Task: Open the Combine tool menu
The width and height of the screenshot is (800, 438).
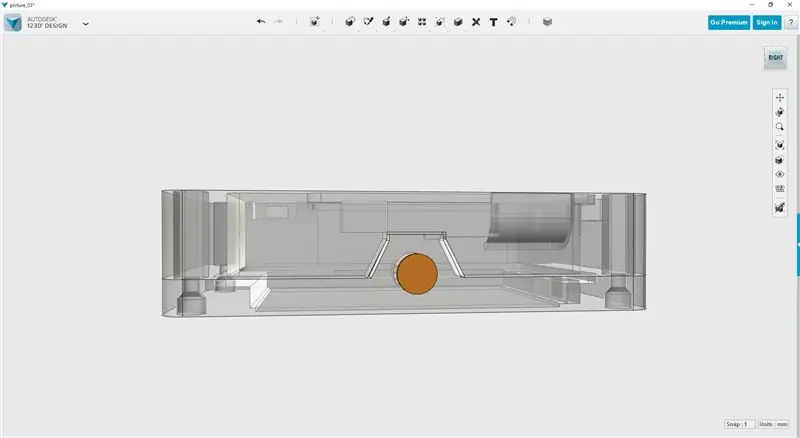Action: (x=458, y=21)
